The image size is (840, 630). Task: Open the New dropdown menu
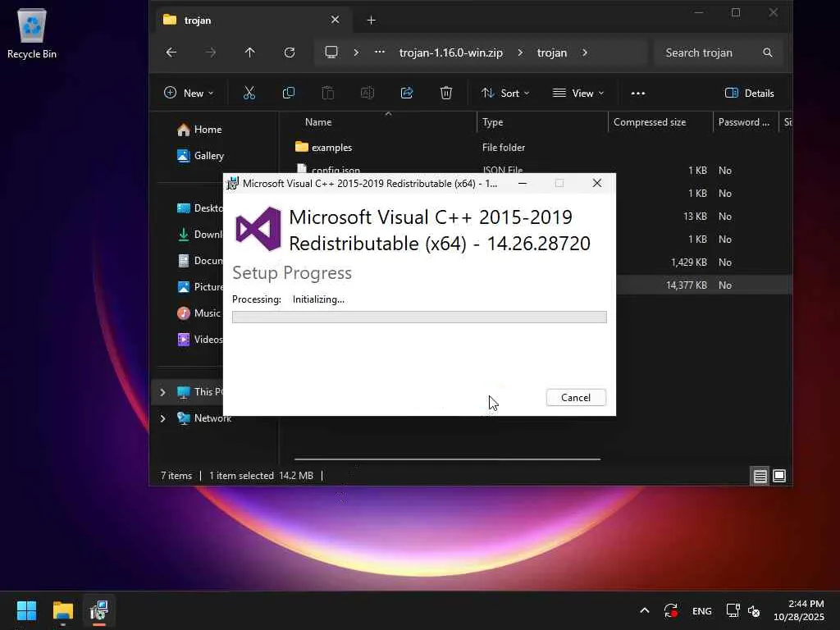[x=189, y=94]
